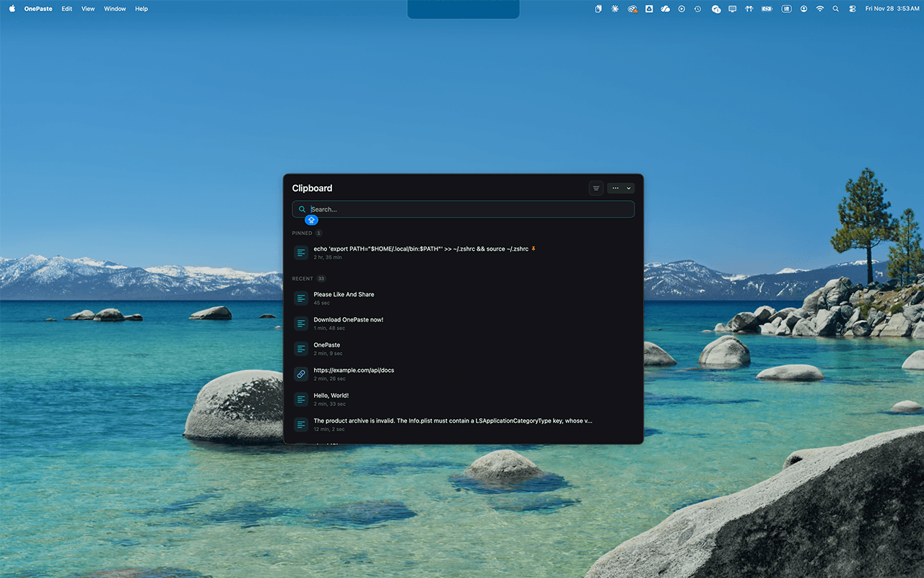The height and width of the screenshot is (578, 924).
Task: Open the https://example.com/api/docs link entry
Action: (x=433, y=374)
